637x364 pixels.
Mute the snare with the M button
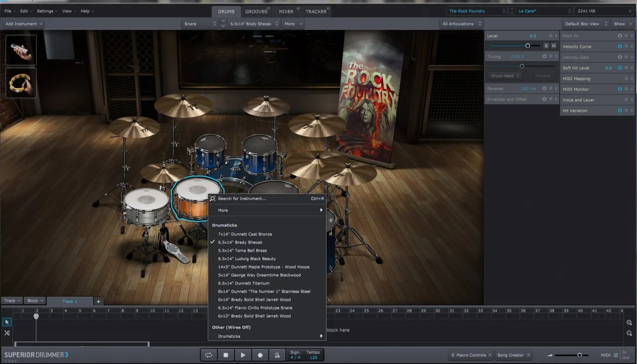pyautogui.click(x=553, y=46)
